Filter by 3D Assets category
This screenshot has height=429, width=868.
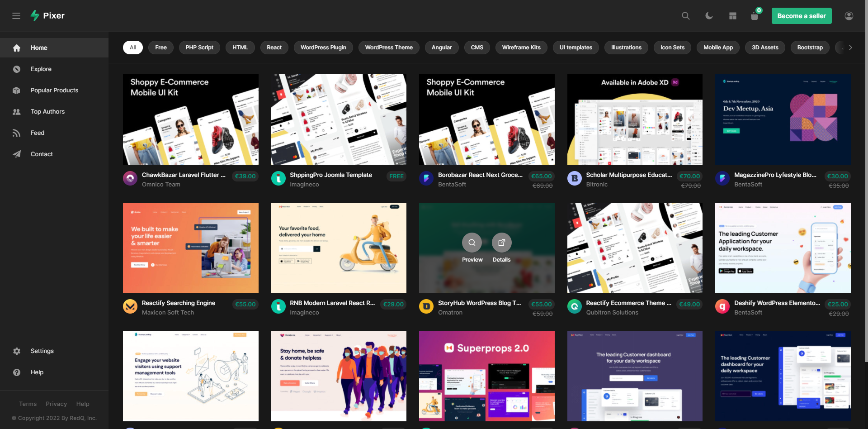coord(765,48)
